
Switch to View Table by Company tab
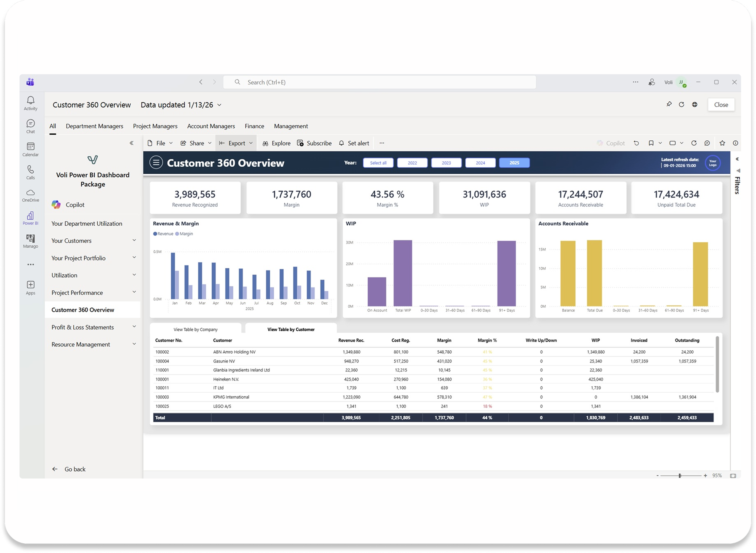(195, 329)
